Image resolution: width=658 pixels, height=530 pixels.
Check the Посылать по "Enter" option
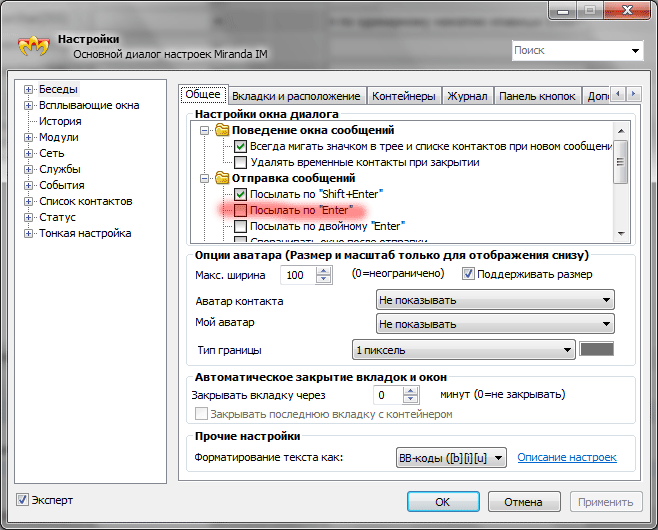pyautogui.click(x=240, y=210)
